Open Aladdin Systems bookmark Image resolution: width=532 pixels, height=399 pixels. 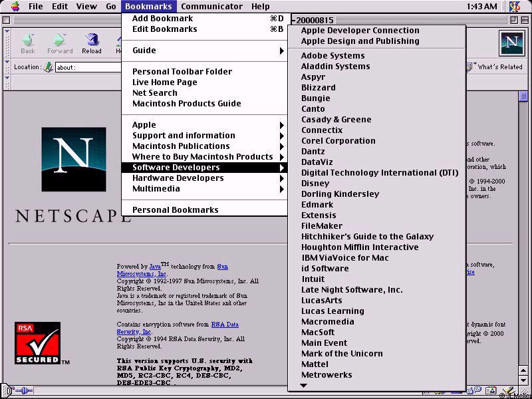(x=376, y=66)
